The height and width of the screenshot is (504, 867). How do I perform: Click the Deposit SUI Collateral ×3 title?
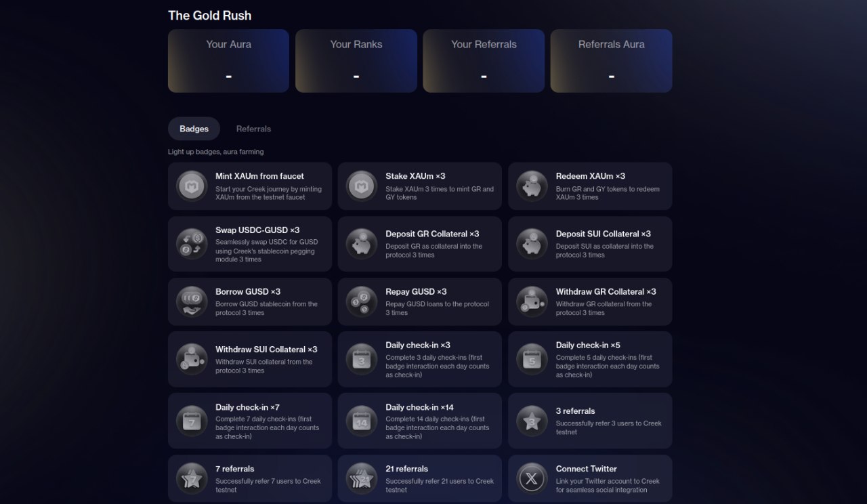tap(603, 234)
